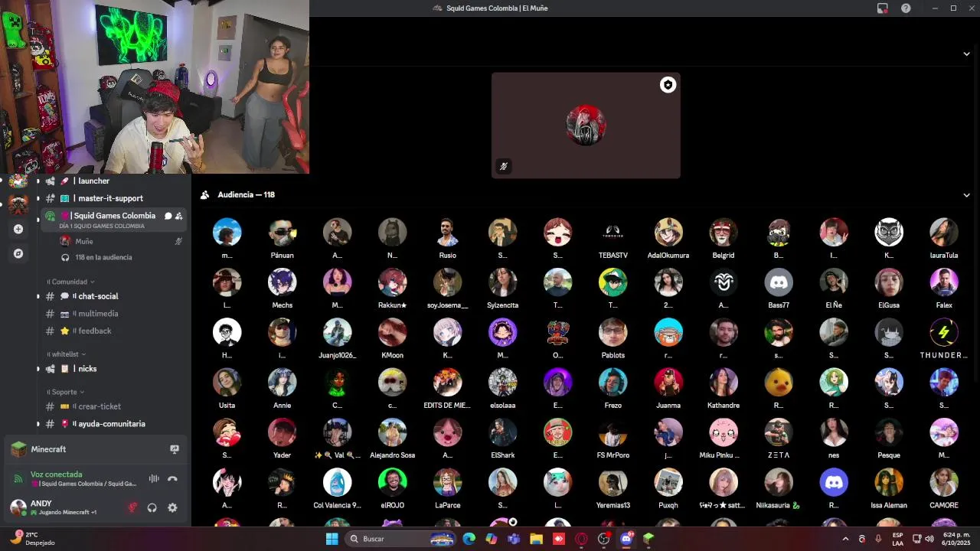Collapse the speakers section chevron at top
This screenshot has width=980, height=551.
click(967, 54)
